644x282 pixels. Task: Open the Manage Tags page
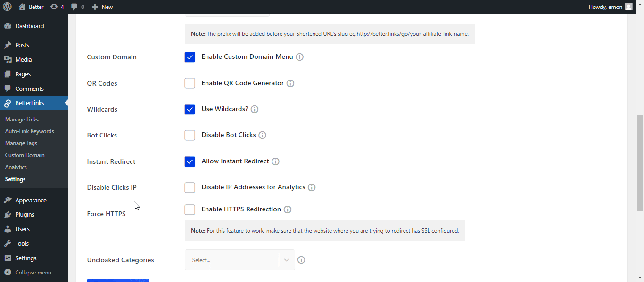point(21,143)
